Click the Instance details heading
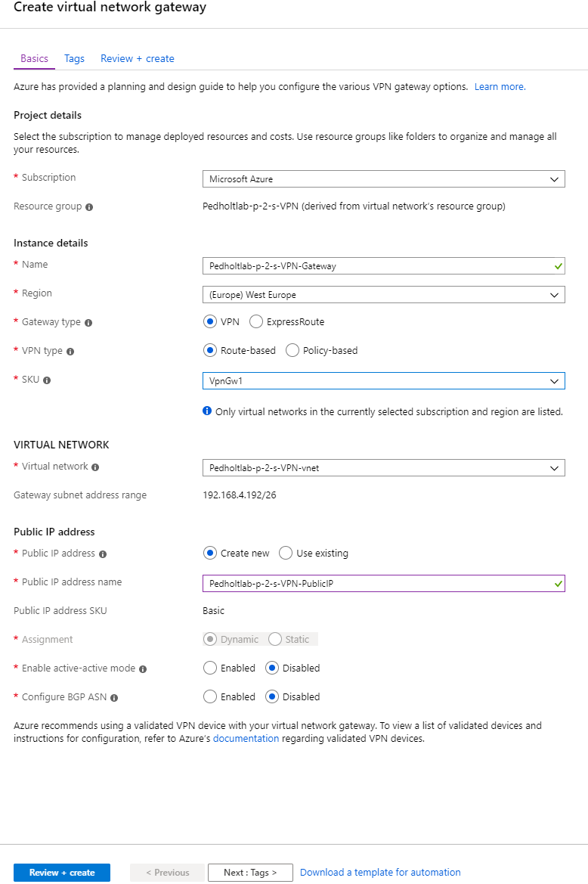The image size is (588, 884). [x=51, y=243]
